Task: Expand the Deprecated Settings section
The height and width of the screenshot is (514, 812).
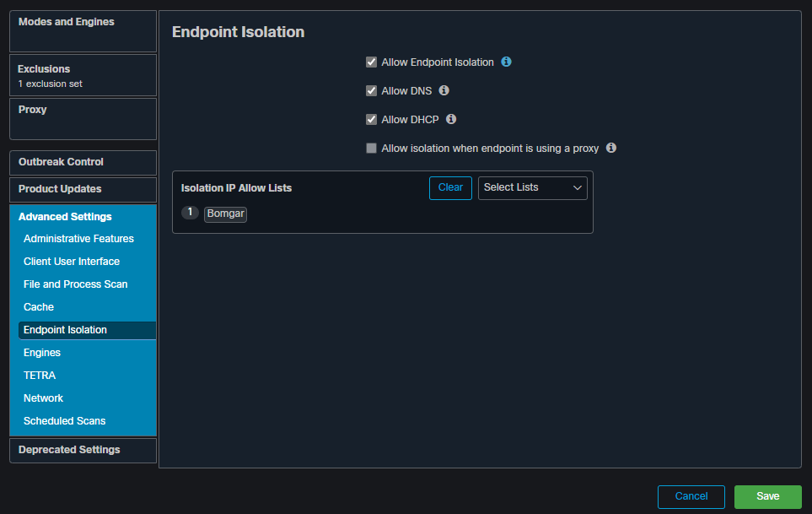Action: point(69,450)
